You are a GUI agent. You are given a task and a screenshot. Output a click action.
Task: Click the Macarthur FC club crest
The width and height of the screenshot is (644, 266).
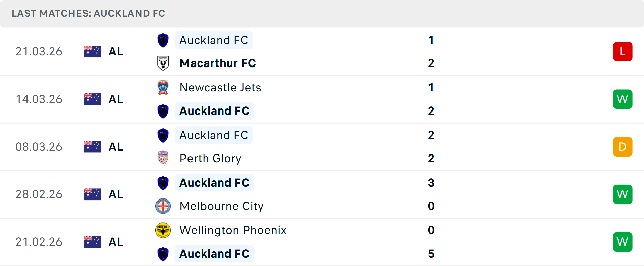pyautogui.click(x=163, y=63)
